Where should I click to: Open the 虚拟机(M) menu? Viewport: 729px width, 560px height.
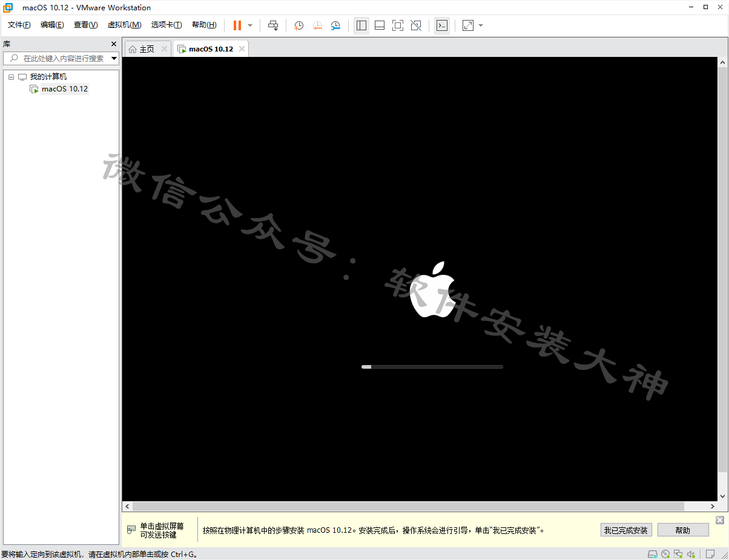124,25
